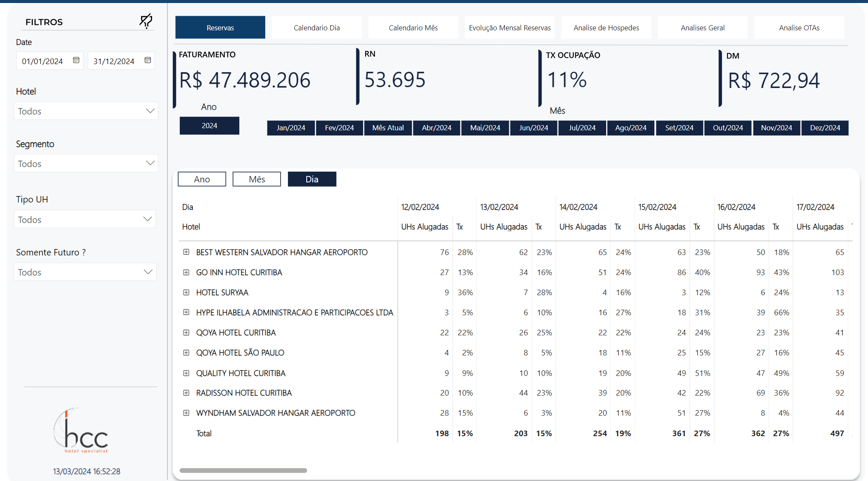Screen dimensions: 868x481
Task: Select month Out/2024
Action: pos(728,128)
